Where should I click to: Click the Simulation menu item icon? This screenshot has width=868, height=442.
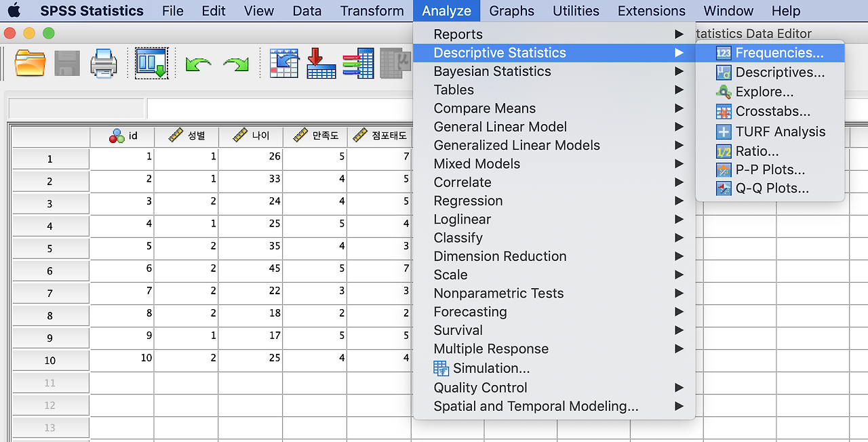[x=441, y=369]
